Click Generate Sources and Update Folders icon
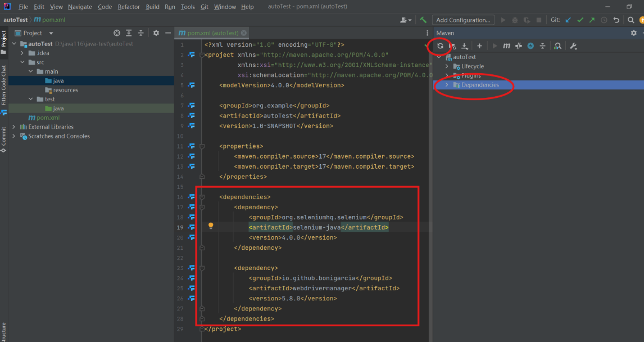Screen dimensions: 644x342 (x=452, y=46)
